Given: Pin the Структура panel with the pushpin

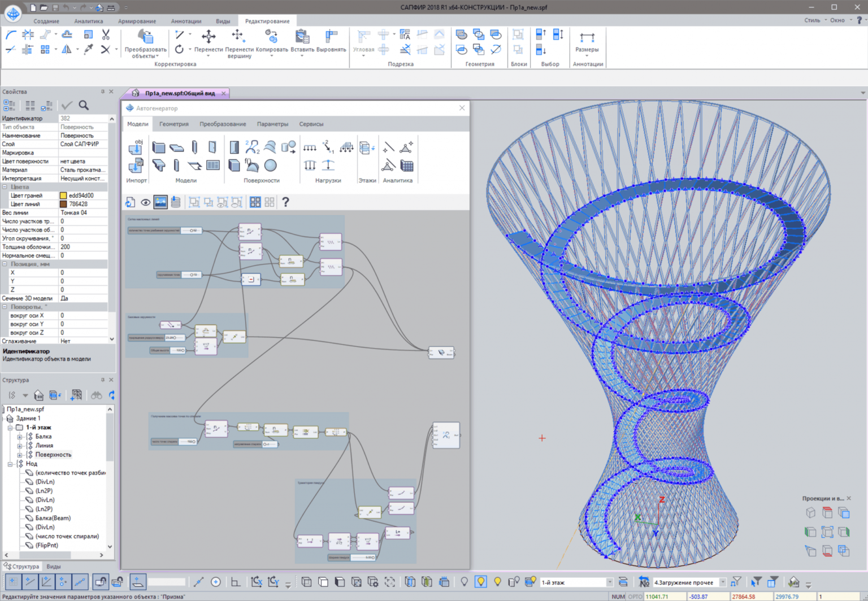Looking at the screenshot, I should point(102,380).
